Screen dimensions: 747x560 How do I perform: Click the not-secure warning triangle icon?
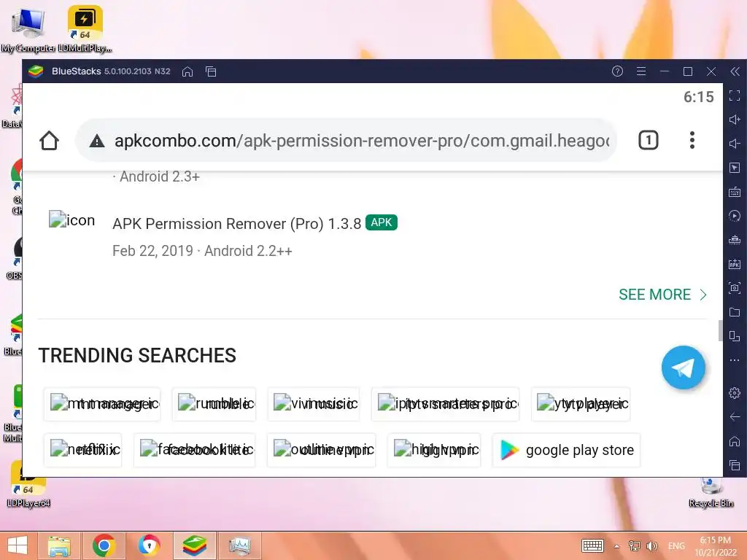pos(97,141)
